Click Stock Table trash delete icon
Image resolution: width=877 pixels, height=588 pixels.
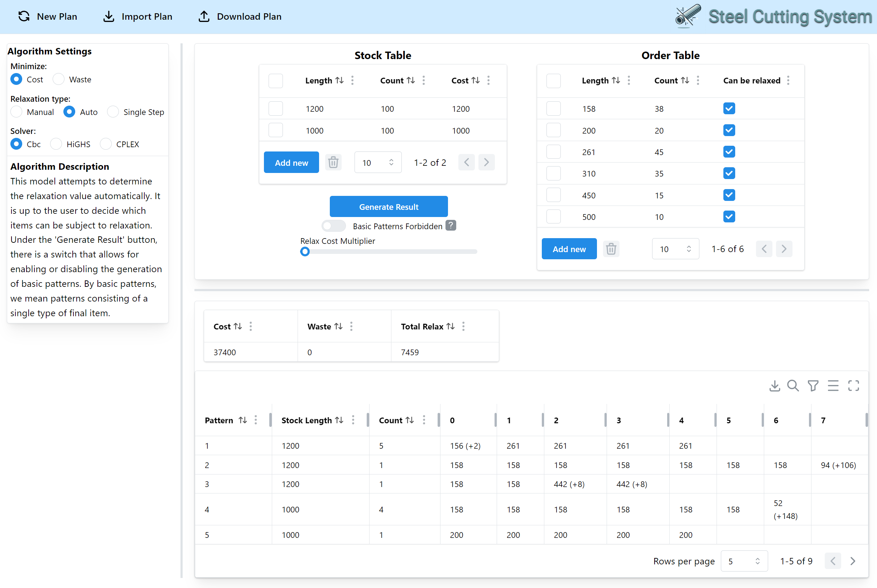click(333, 162)
